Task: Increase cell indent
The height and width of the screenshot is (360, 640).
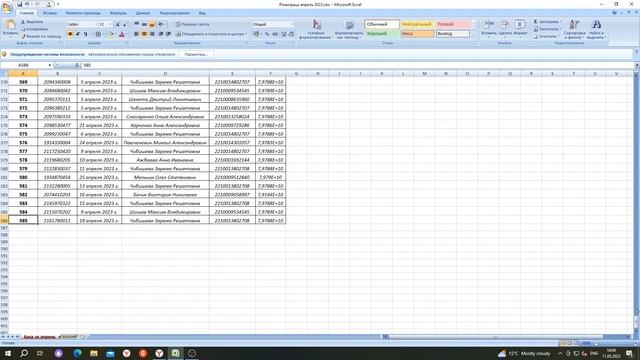Action: (x=168, y=34)
